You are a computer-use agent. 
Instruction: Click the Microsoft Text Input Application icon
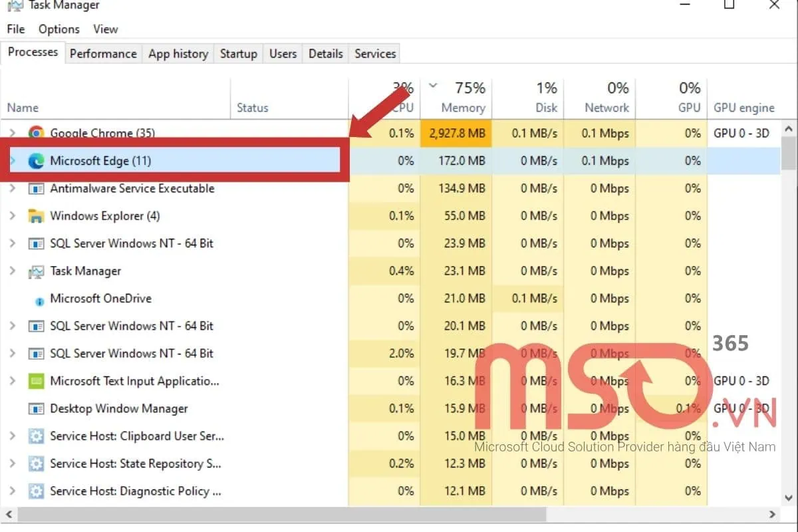point(35,381)
